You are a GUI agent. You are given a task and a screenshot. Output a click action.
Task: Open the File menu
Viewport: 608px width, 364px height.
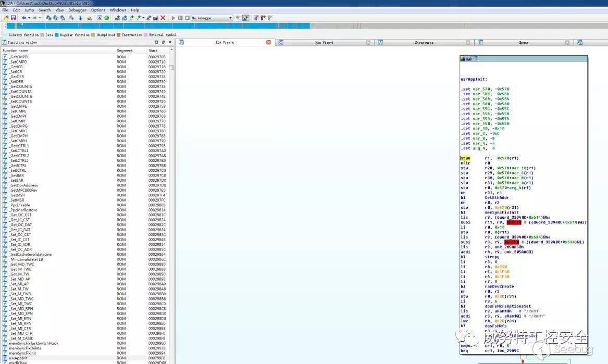[x=5, y=10]
